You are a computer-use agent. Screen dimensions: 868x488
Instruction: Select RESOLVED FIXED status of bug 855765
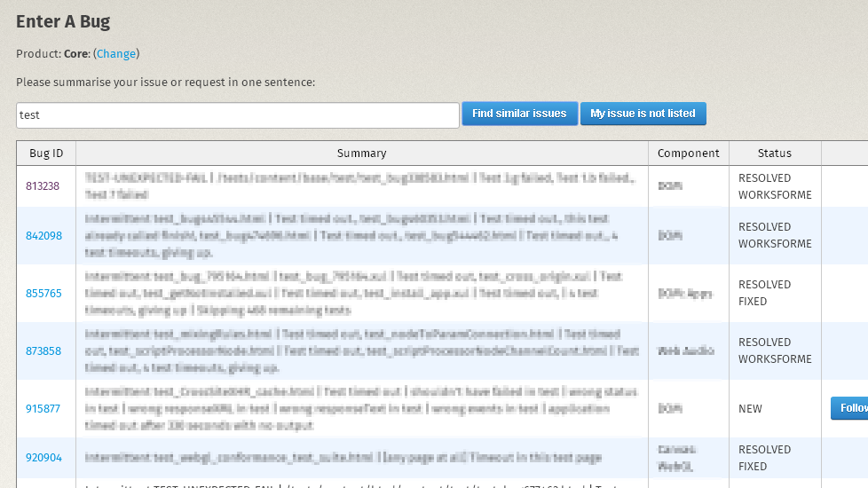[764, 293]
